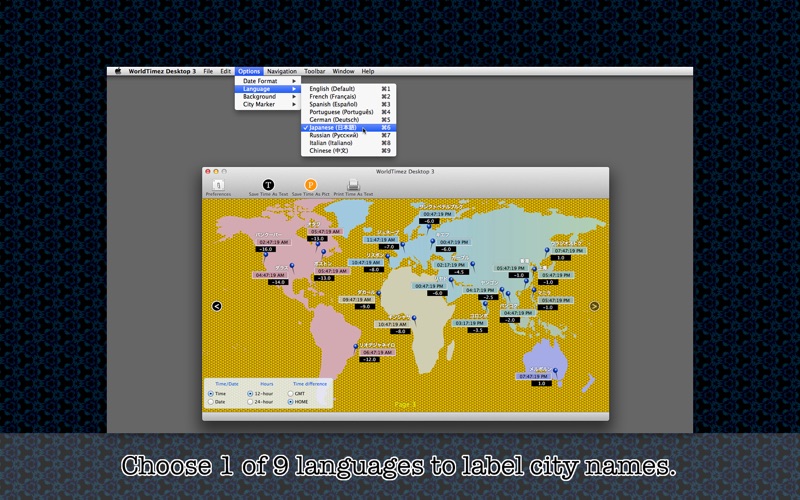The height and width of the screenshot is (500, 800).
Task: Open the Navigation menu
Action: [282, 71]
